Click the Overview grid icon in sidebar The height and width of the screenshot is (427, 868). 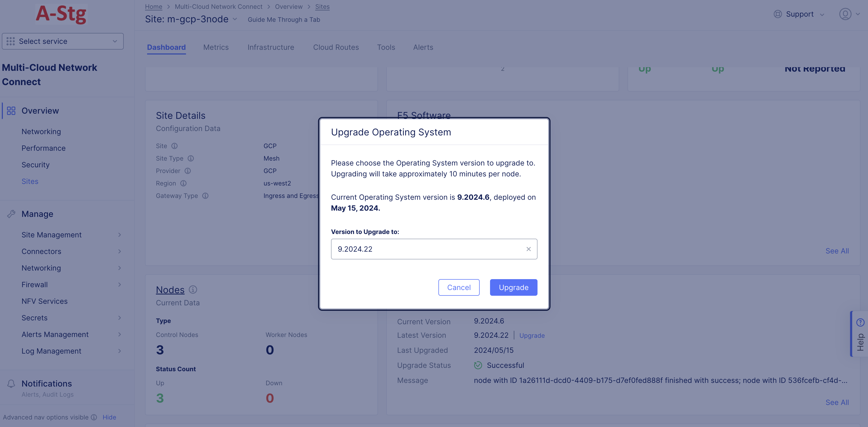point(11,111)
